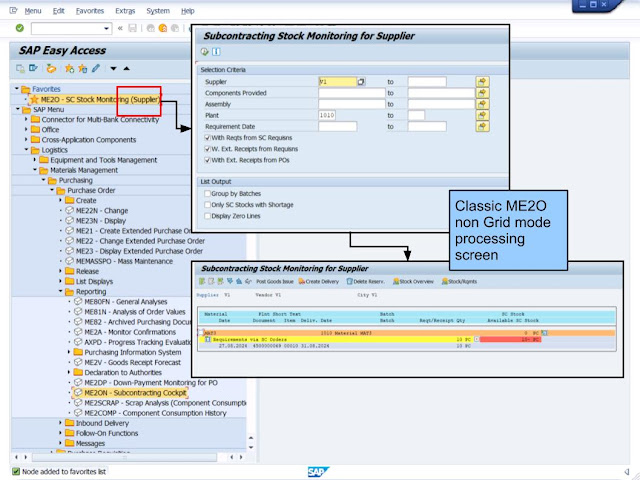Click the orange Exit toolbar icon

163,28
